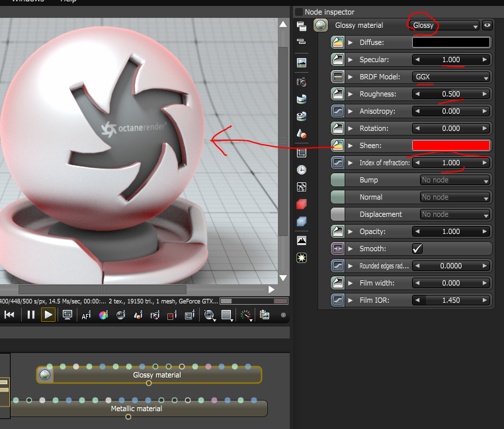Image resolution: width=504 pixels, height=429 pixels.
Task: Open the kernel settings icon
Action: [x=302, y=186]
